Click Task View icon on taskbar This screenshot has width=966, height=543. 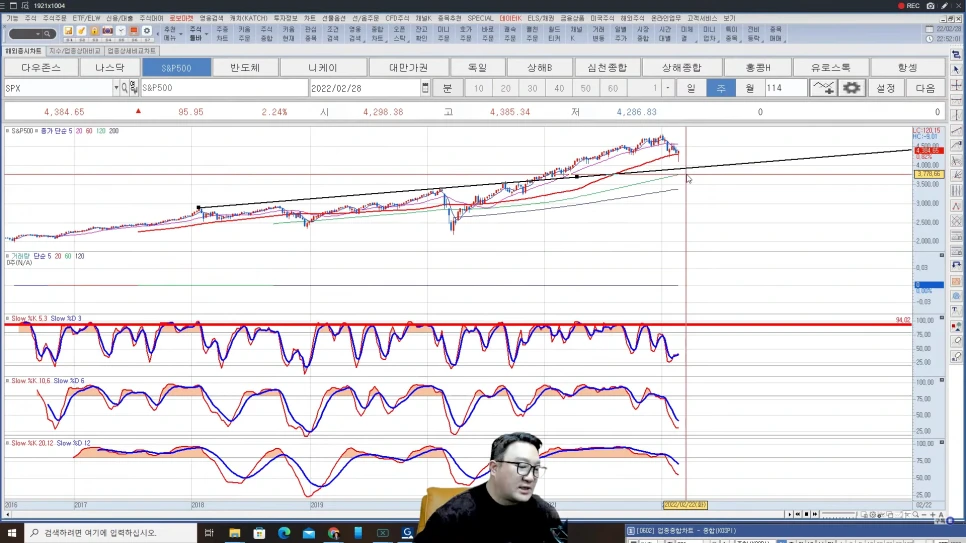[209, 533]
